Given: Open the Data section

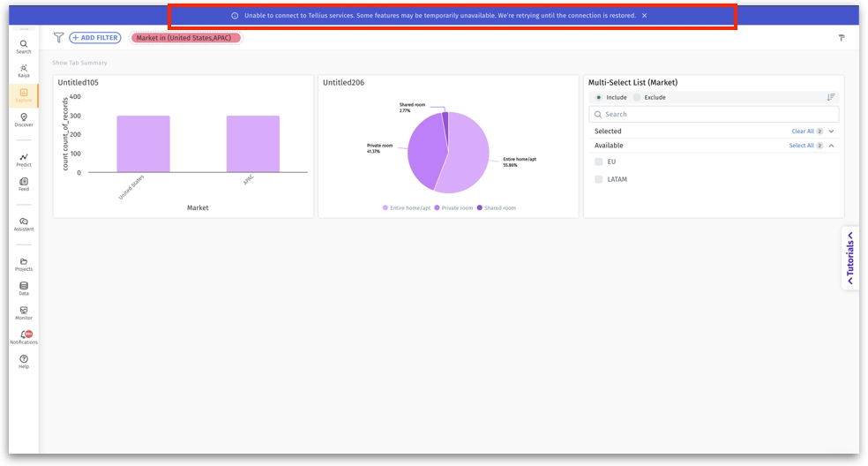Looking at the screenshot, I should click(x=24, y=289).
